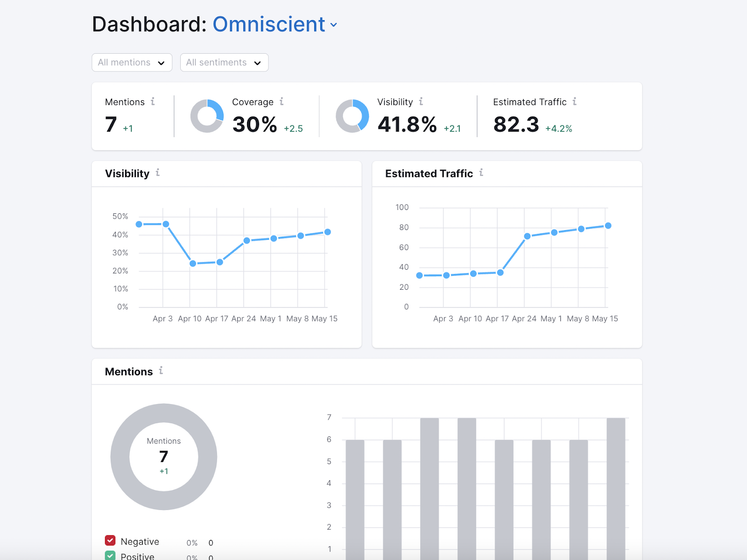Open info tooltip on Estimated Traffic chart heading
Viewport: 747px width, 560px height.
[x=481, y=173]
